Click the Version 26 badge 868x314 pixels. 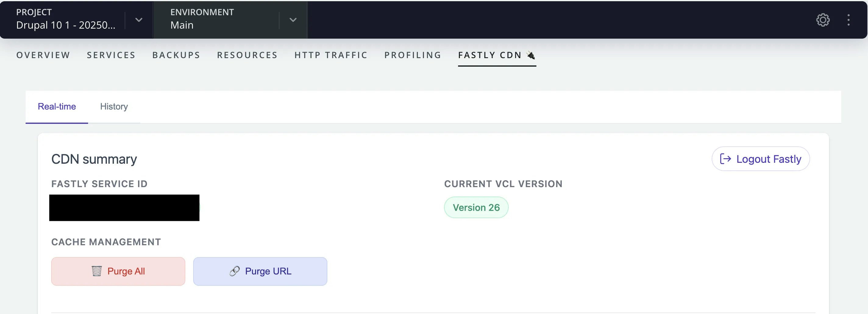476,207
